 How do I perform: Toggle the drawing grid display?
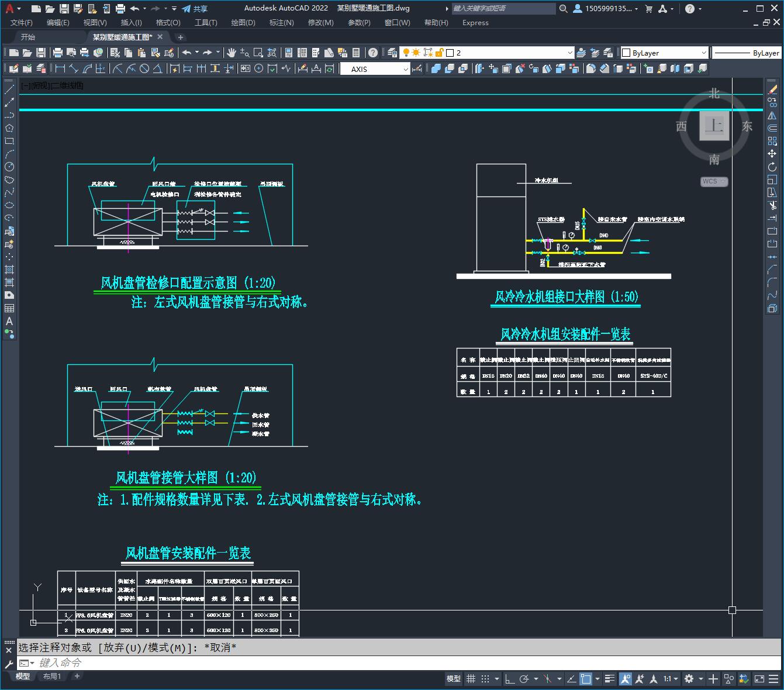pos(471,679)
